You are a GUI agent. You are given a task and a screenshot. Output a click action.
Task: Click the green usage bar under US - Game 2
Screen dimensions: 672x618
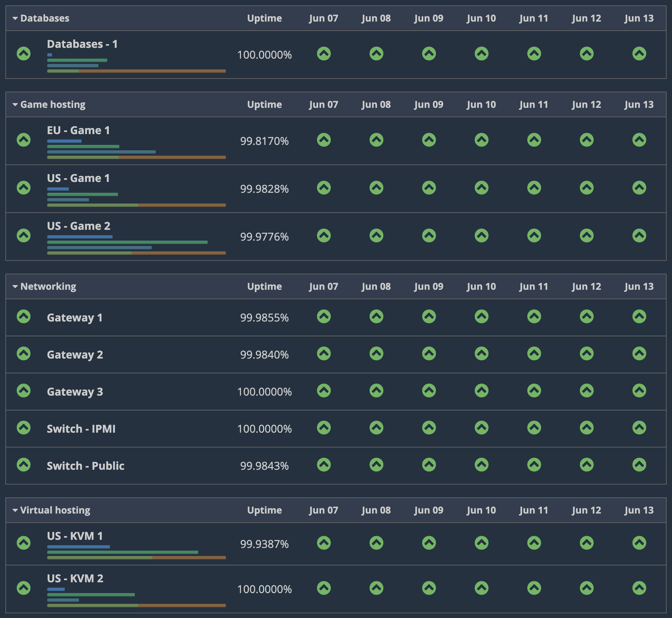pos(127,242)
